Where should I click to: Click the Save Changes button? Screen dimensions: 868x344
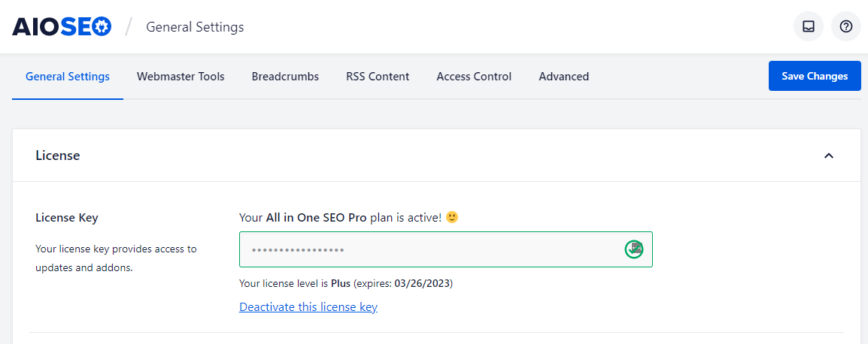[x=815, y=77]
